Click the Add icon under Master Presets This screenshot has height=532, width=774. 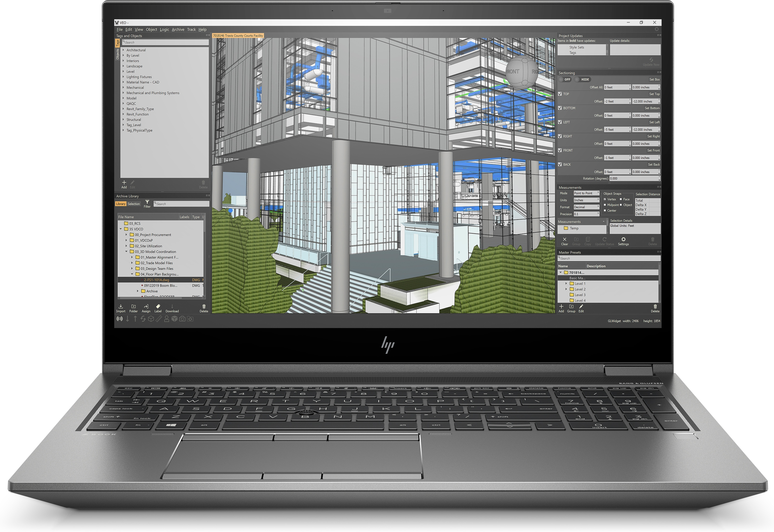pyautogui.click(x=558, y=310)
